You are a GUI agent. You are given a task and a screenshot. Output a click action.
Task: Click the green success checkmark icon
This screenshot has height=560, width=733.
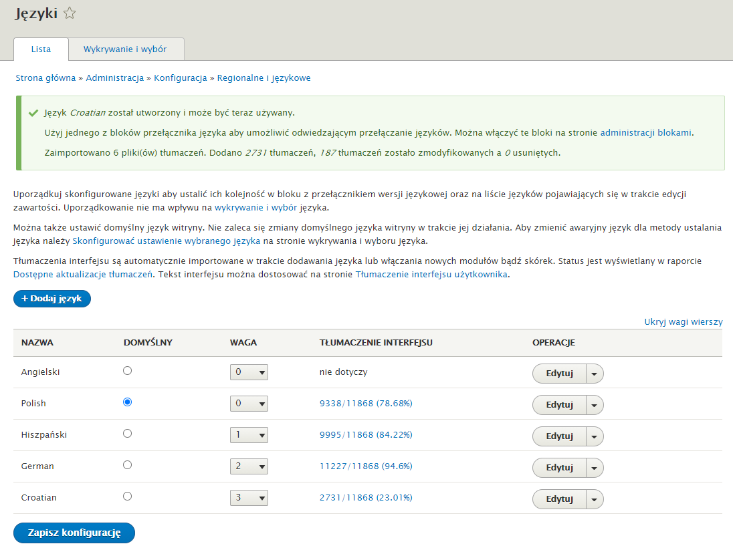tap(33, 113)
